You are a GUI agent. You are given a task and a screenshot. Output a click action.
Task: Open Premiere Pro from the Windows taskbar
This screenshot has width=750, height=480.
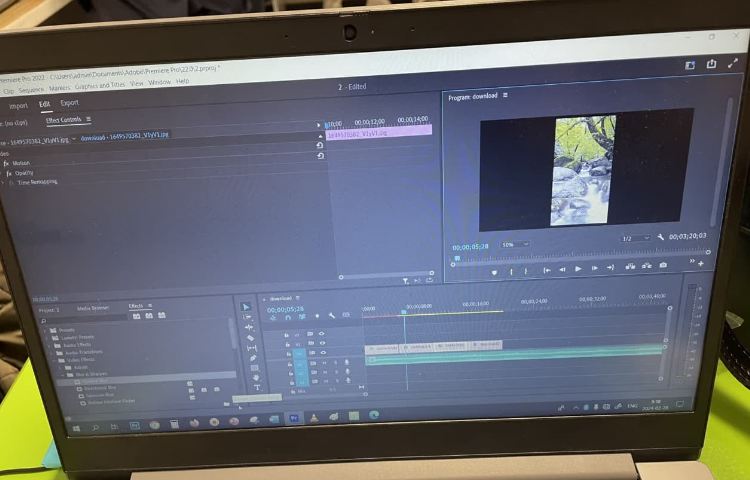(294, 416)
